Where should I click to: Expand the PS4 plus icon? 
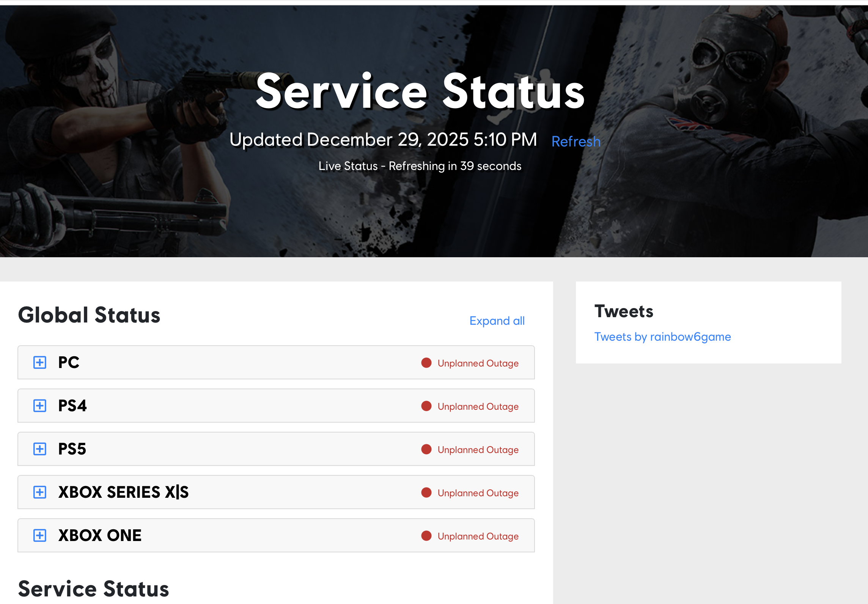point(40,406)
